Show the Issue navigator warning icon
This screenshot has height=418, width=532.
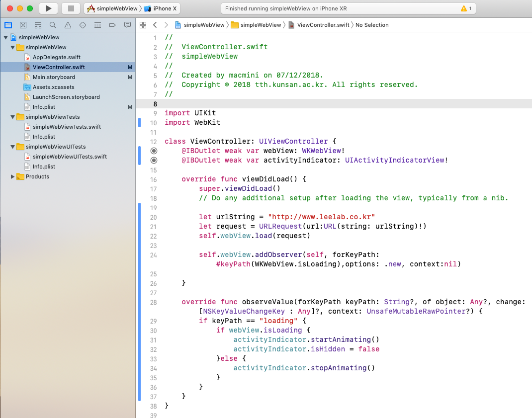point(68,25)
